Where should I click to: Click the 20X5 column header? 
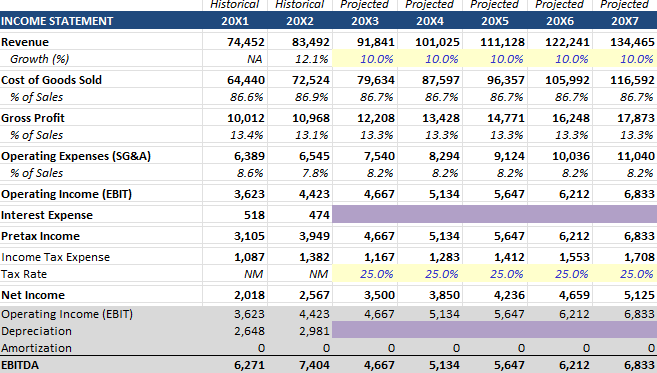[495, 21]
